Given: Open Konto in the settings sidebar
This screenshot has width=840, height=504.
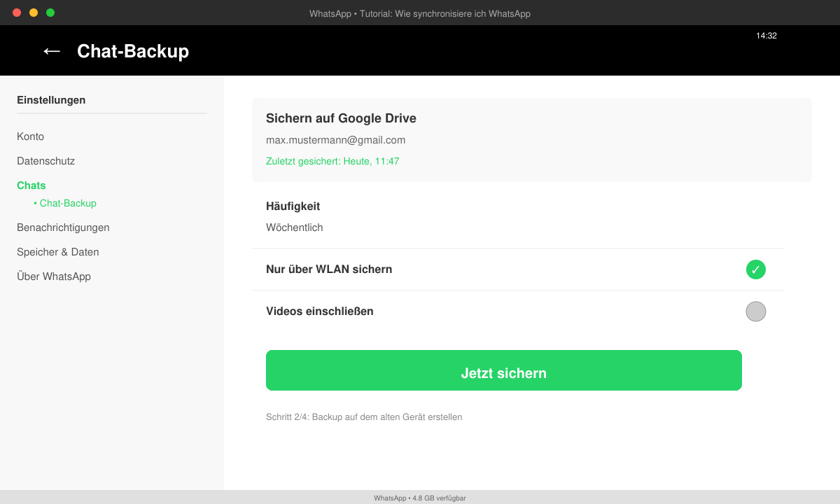Looking at the screenshot, I should coord(30,136).
